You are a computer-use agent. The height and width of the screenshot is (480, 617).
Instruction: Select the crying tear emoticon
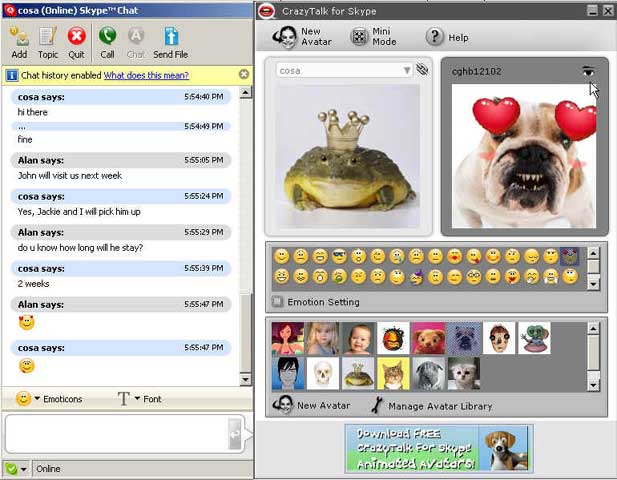point(397,257)
